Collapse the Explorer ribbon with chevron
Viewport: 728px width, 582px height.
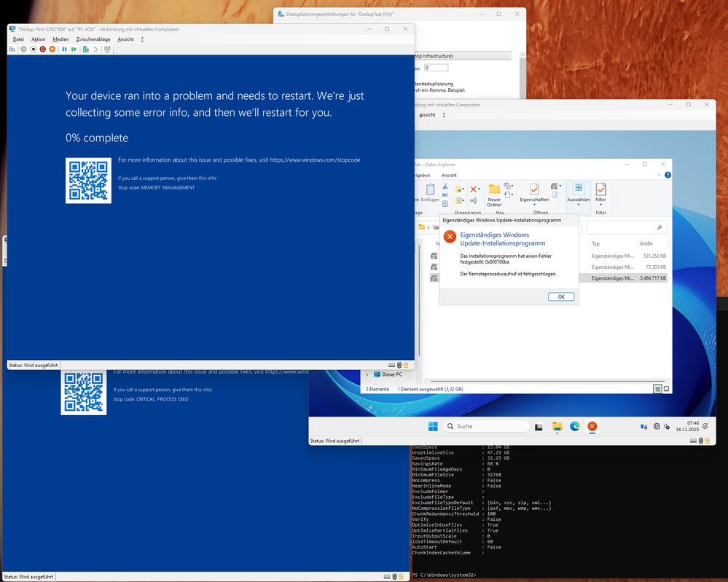[x=659, y=175]
